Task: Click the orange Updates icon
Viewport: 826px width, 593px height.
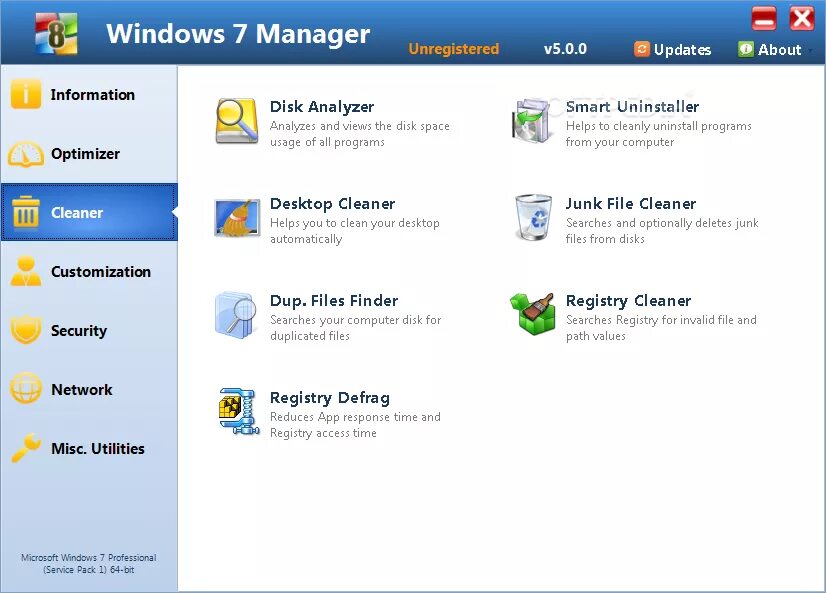Action: [x=642, y=49]
